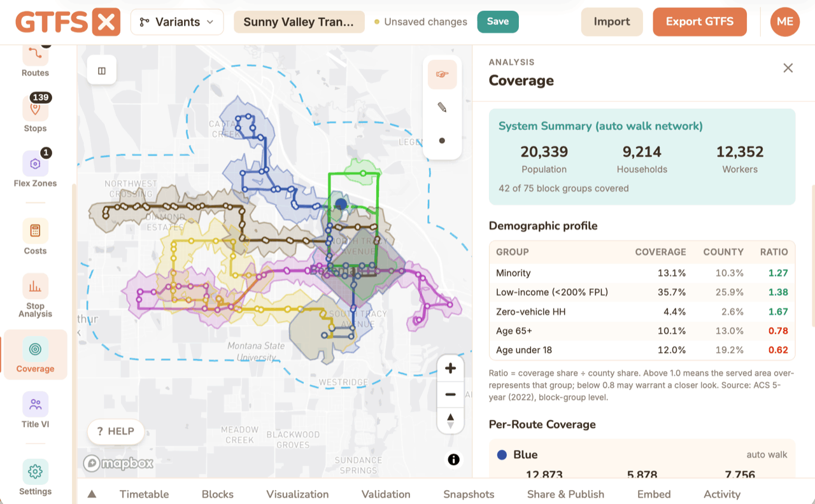Open the HELP button on map
Image resolution: width=815 pixels, height=504 pixels.
point(115,431)
